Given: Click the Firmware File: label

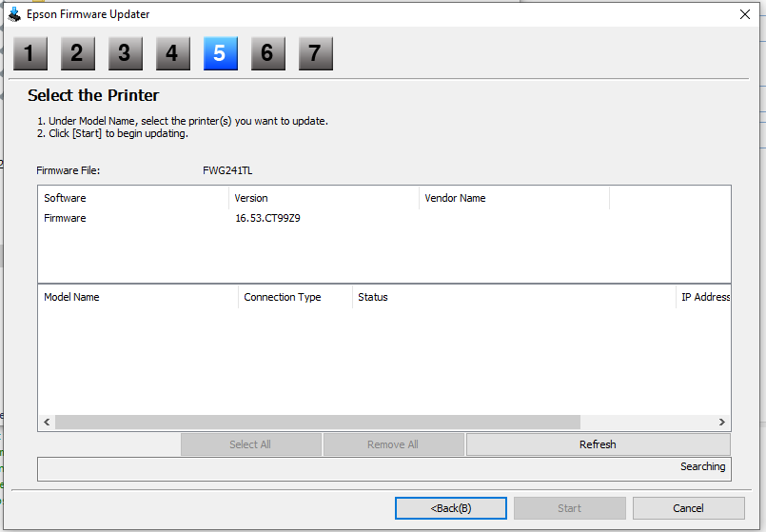Looking at the screenshot, I should coord(69,170).
